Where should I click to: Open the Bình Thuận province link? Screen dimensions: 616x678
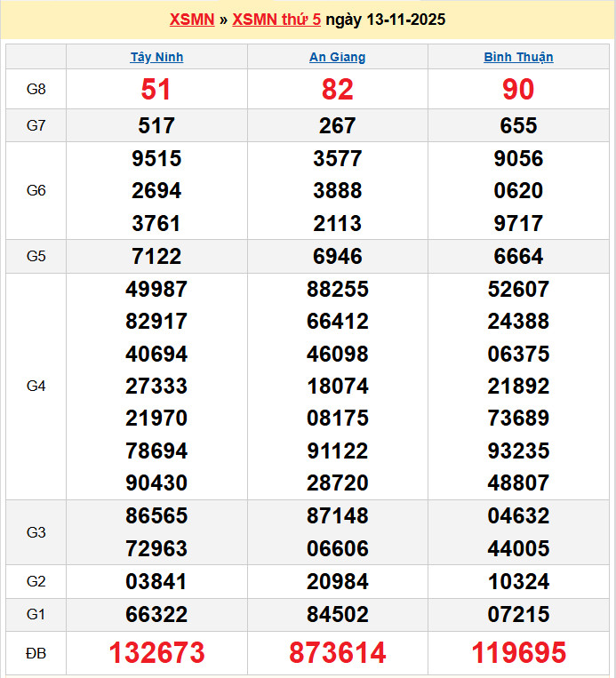click(x=518, y=57)
